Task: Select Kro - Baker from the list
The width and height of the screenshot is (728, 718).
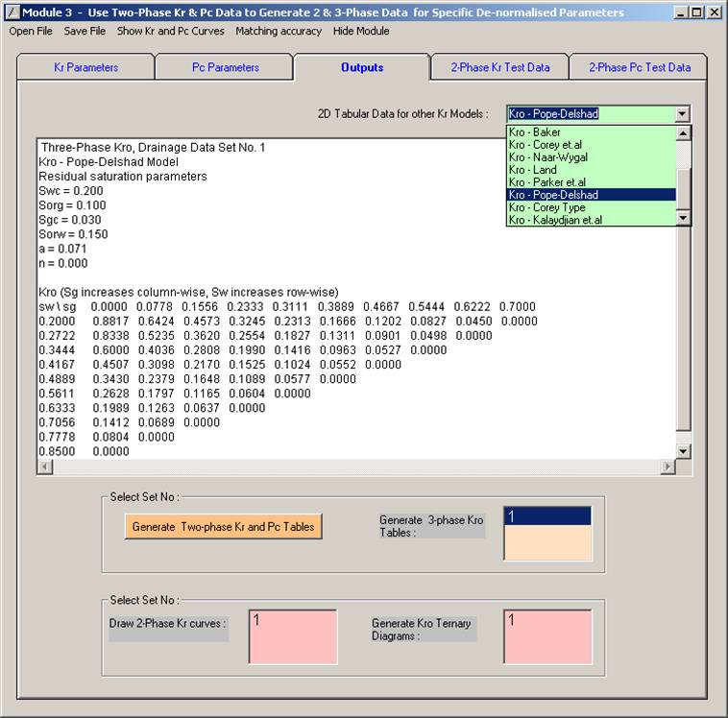Action: click(535, 132)
